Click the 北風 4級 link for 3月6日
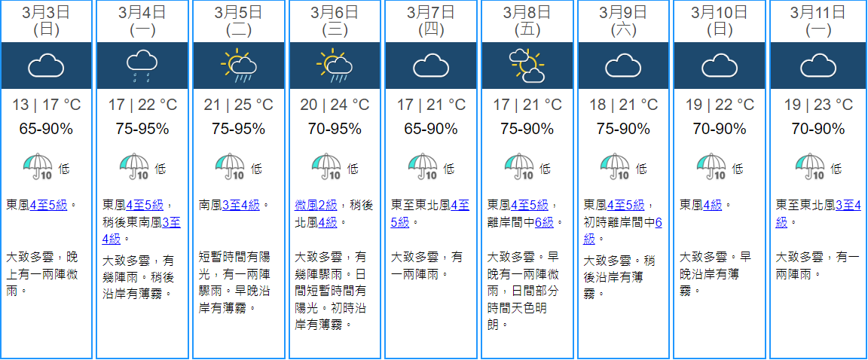Screen dimensions: 868x360 pos(326,222)
